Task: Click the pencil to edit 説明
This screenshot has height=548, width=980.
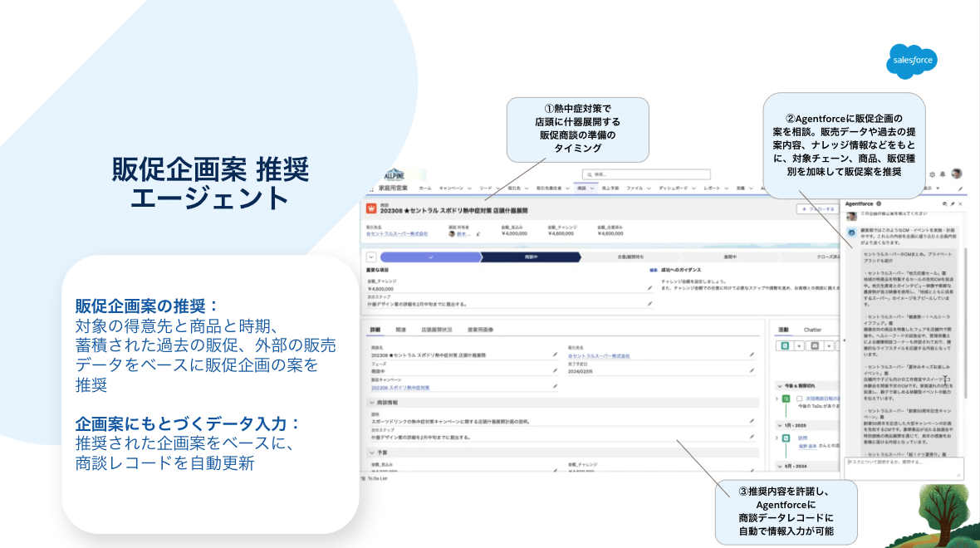Action: 752,421
